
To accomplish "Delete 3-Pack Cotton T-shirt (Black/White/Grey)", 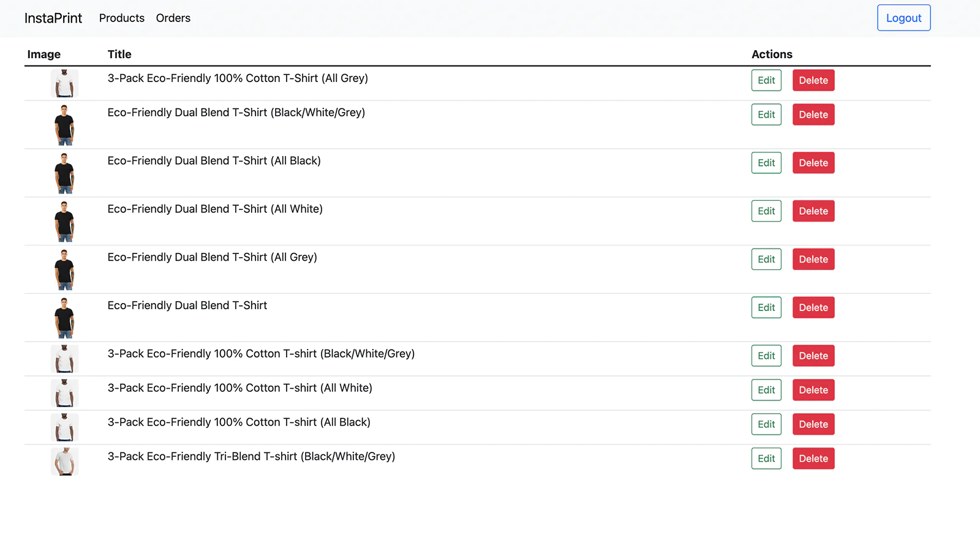I will point(813,356).
